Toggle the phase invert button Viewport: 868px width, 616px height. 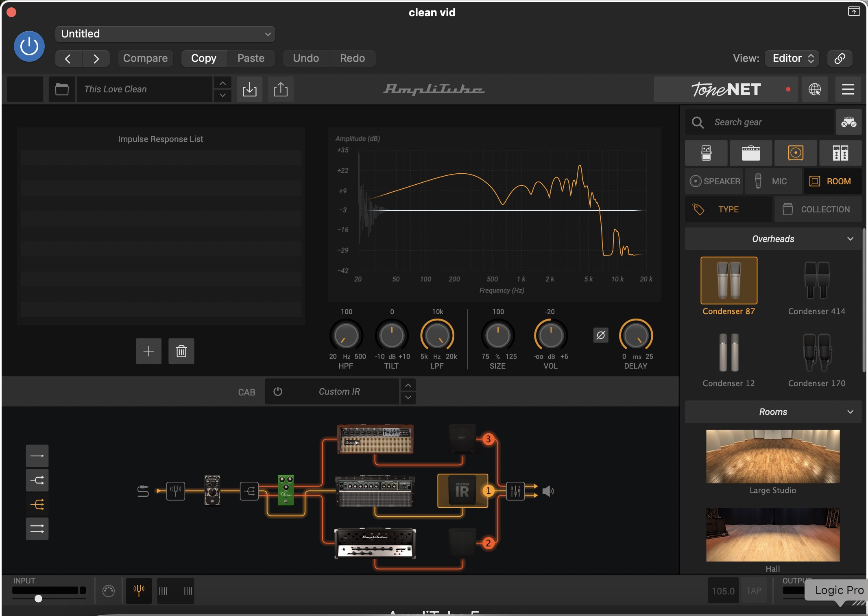click(x=601, y=335)
